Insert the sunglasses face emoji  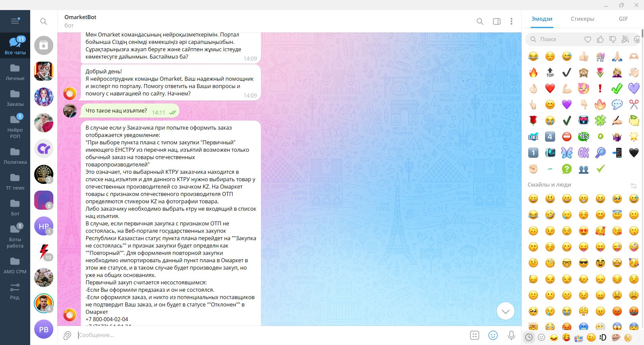point(584,263)
